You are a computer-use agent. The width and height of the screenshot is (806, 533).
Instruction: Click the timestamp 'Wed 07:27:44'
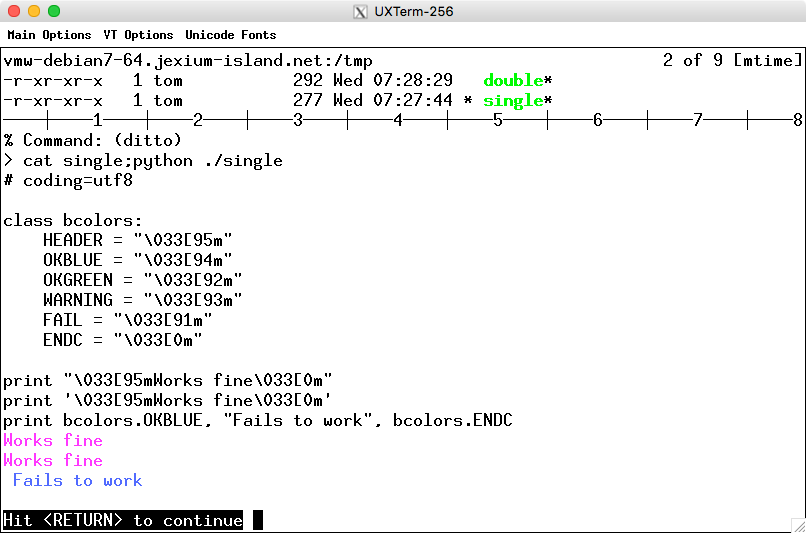pos(393,101)
